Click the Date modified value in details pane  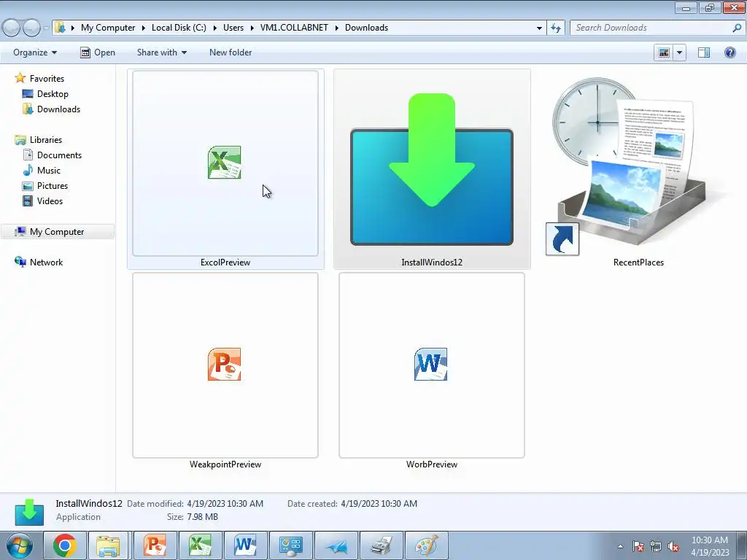click(x=225, y=503)
